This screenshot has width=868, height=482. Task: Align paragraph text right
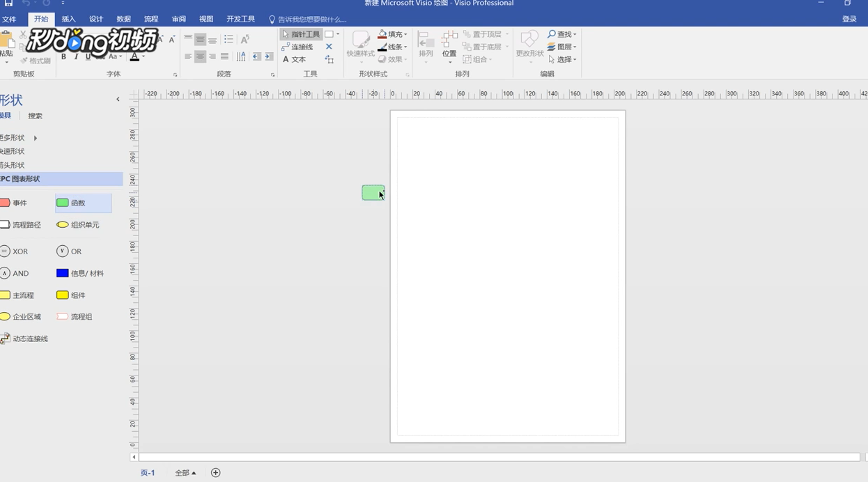pyautogui.click(x=212, y=56)
